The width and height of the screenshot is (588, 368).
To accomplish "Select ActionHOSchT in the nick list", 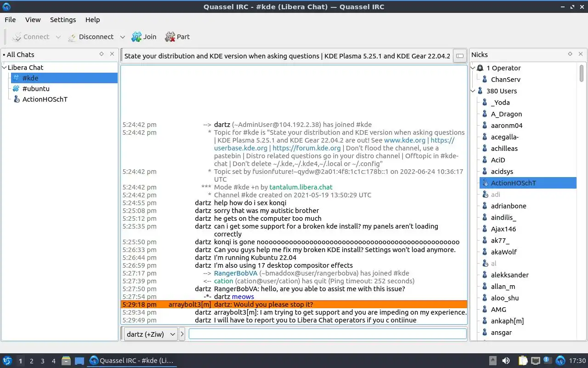I will click(528, 183).
